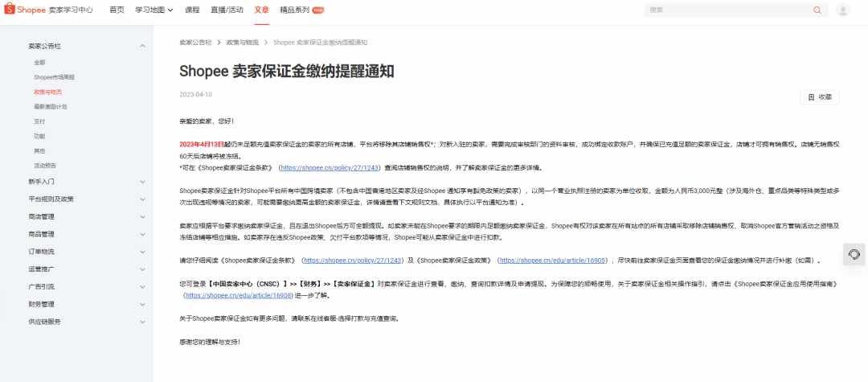Click the closing line 感谢您的理解与支持！

pyautogui.click(x=210, y=342)
